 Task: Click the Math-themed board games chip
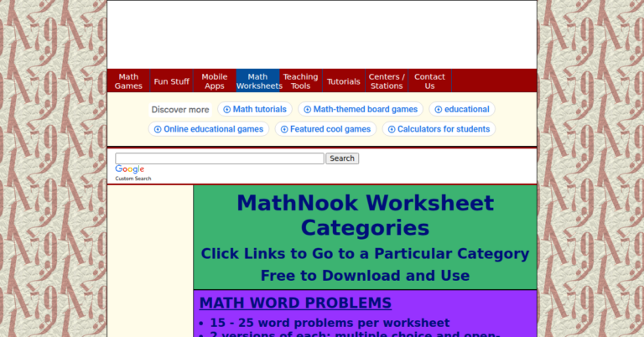pyautogui.click(x=361, y=109)
